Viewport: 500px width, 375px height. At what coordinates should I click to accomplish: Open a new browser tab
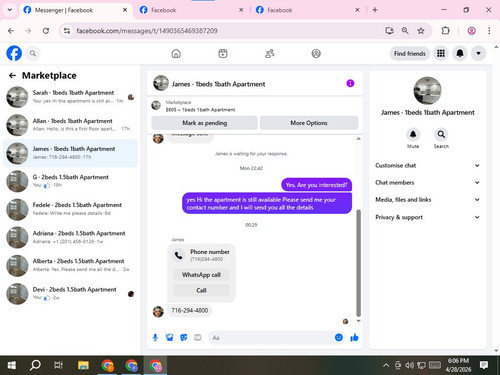pos(375,10)
